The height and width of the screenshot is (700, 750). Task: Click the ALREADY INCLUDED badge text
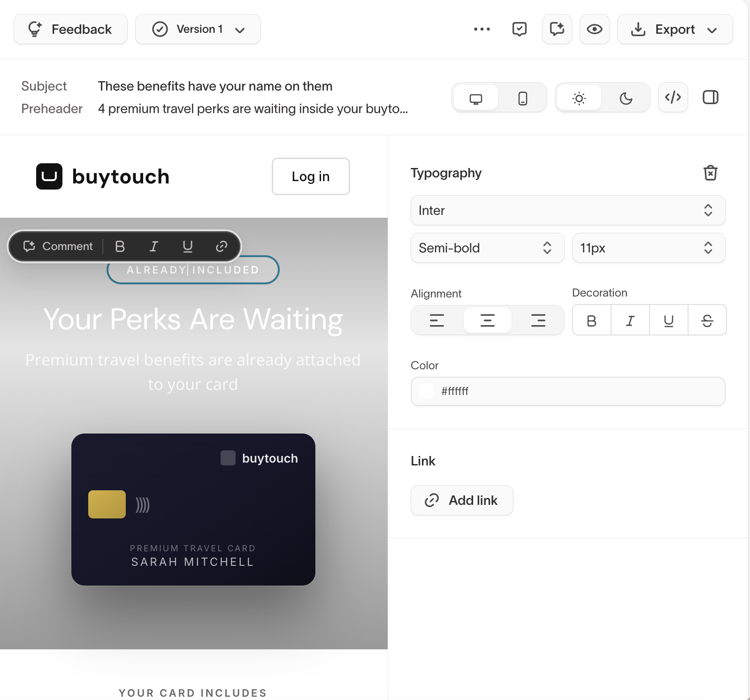193,270
